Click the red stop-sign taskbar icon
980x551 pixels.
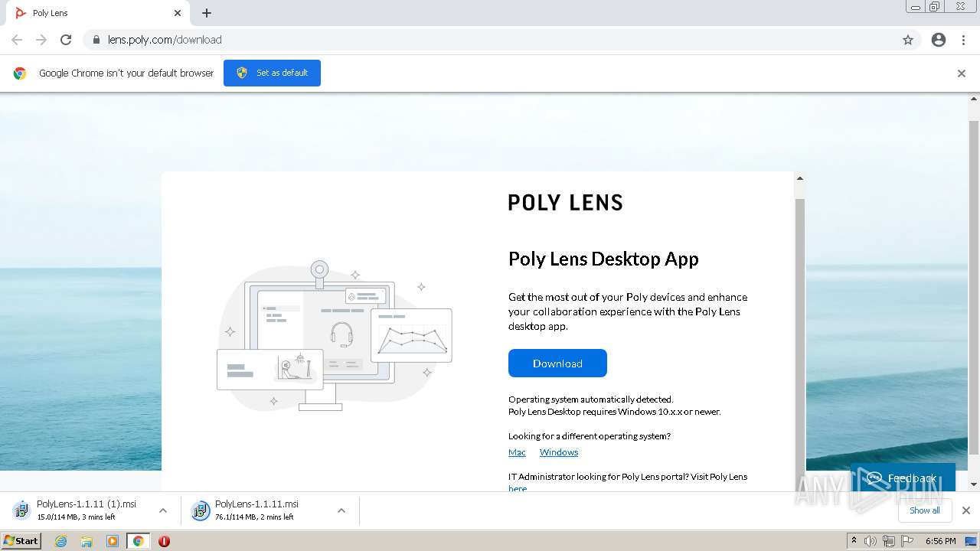[x=164, y=541]
